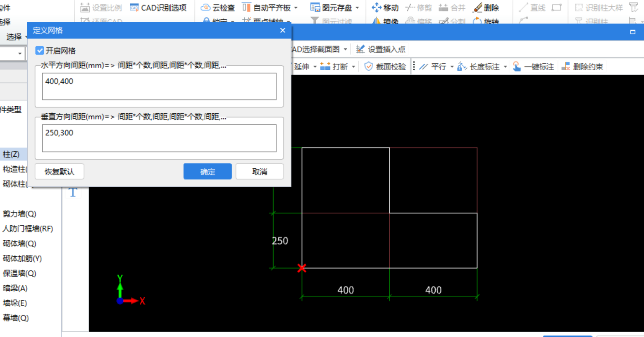Select the 长度标注 dimension tool
This screenshot has width=644, height=337.
(x=479, y=67)
